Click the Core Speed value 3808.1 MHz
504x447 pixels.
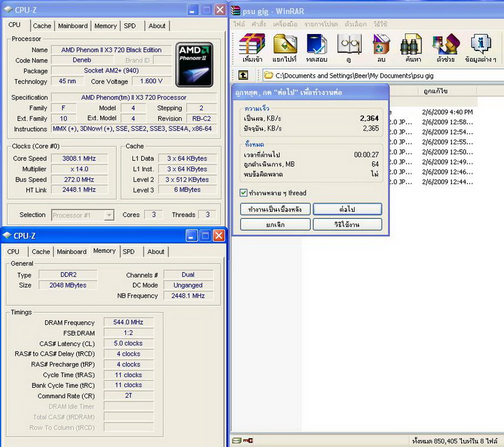pos(79,158)
